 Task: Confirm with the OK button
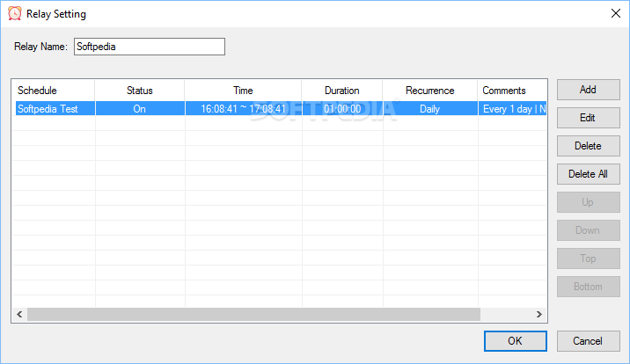515,341
